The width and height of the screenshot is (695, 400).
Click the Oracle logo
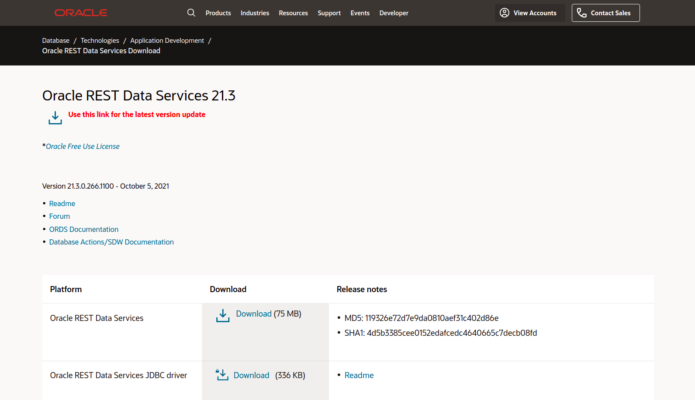(x=81, y=13)
